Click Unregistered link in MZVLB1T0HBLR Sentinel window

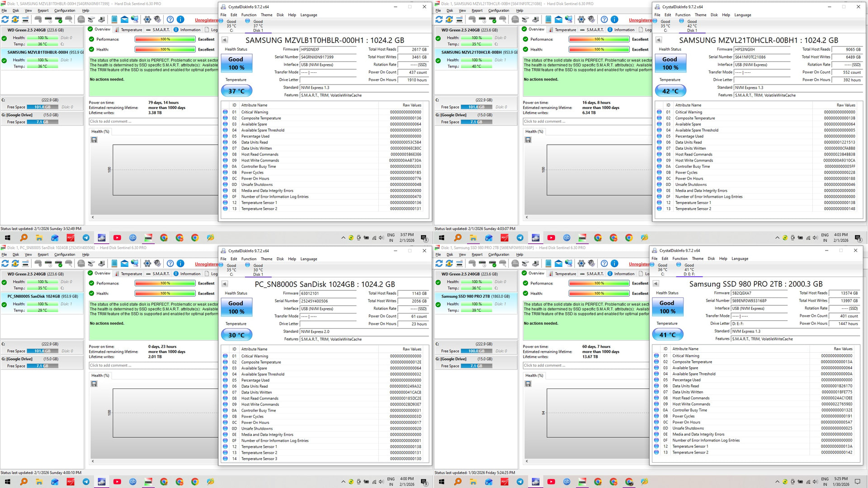click(206, 20)
